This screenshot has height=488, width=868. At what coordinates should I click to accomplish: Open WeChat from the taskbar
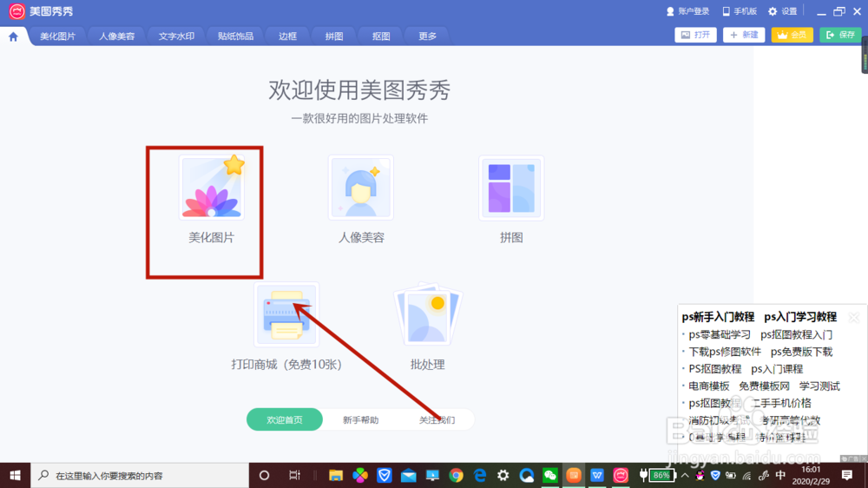(x=549, y=475)
